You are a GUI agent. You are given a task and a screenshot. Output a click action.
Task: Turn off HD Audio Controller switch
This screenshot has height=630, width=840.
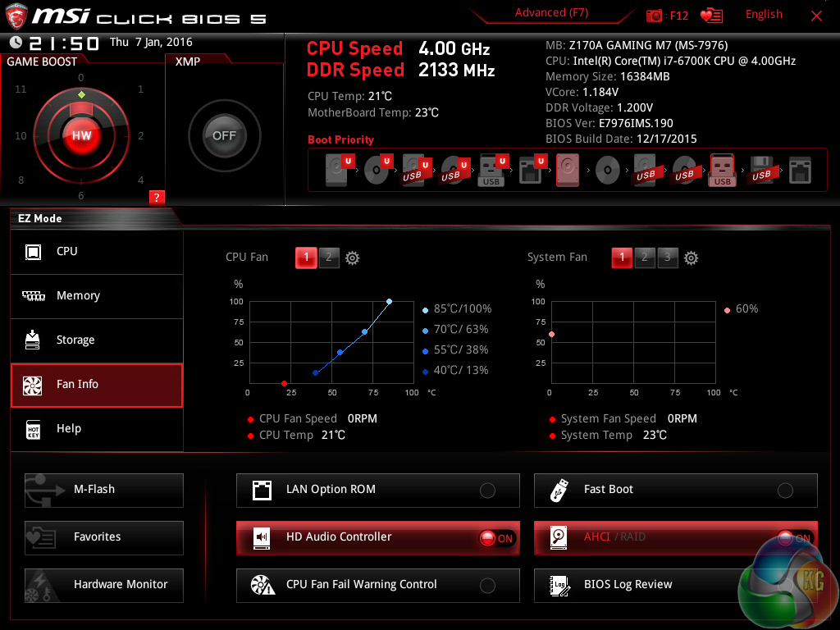click(496, 538)
